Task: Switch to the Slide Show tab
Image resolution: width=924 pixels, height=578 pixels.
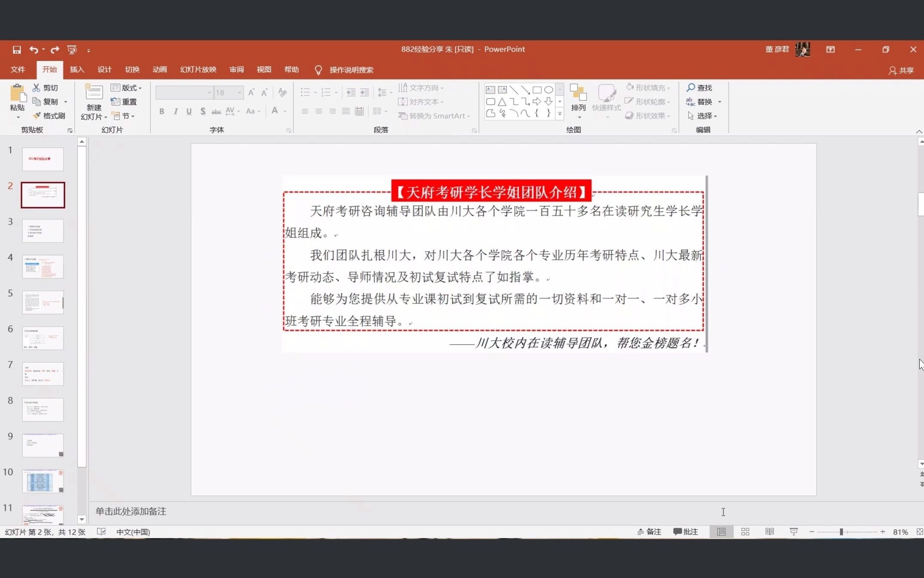Action: [x=198, y=70]
